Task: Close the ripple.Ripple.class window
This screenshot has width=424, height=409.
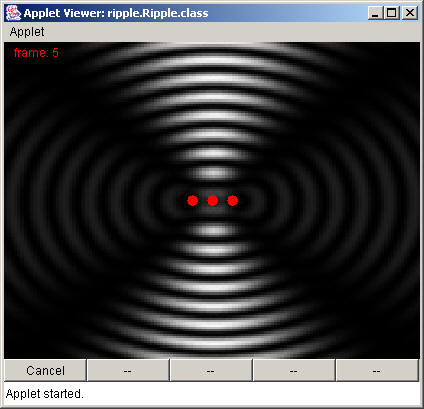Action: pyautogui.click(x=410, y=13)
